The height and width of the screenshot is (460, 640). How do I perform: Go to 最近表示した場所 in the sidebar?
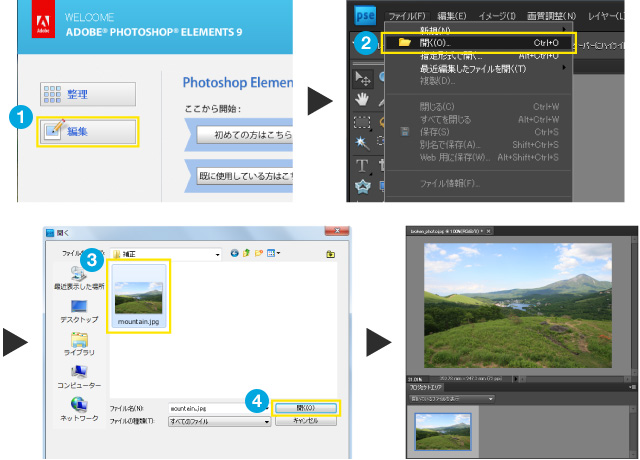pos(79,278)
